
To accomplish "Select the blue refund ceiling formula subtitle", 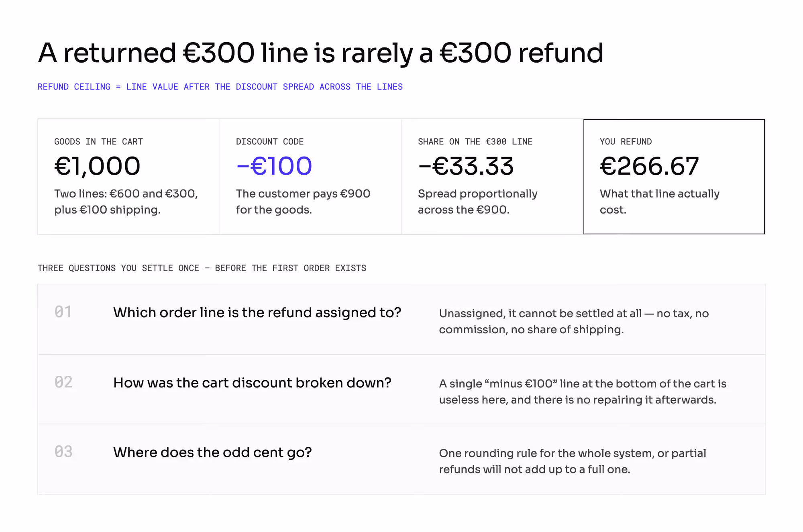I will tap(220, 87).
